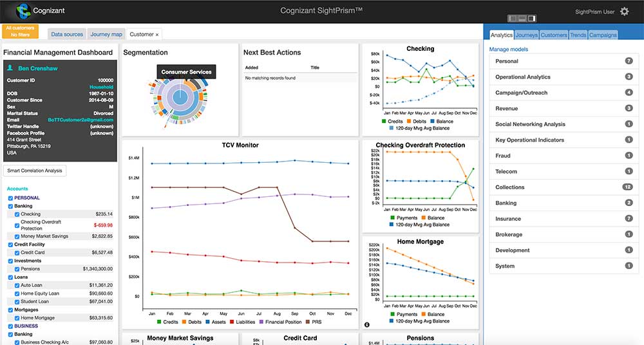Expand the Revenue models group
This screenshot has height=345, width=644.
point(563,108)
